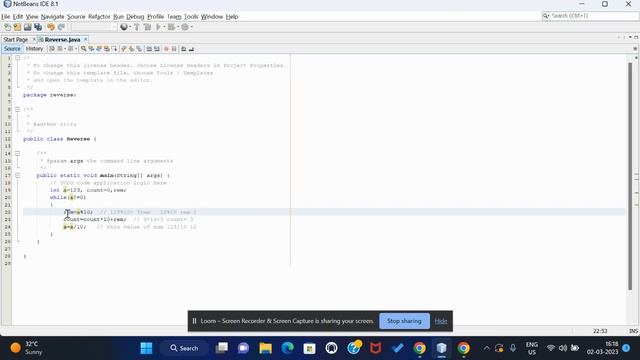Click NetBeans icon in taskbar
This screenshot has height=360, width=640.
[441, 348]
